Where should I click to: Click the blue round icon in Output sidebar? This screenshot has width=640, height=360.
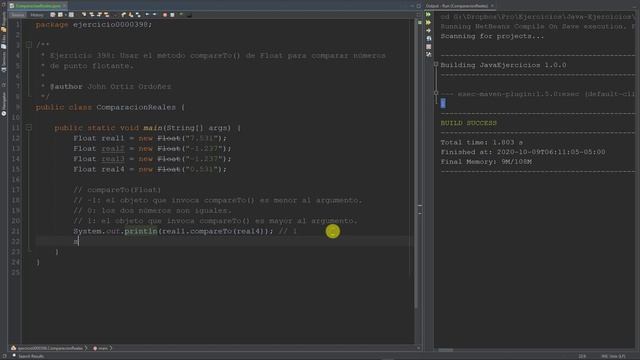(x=429, y=38)
